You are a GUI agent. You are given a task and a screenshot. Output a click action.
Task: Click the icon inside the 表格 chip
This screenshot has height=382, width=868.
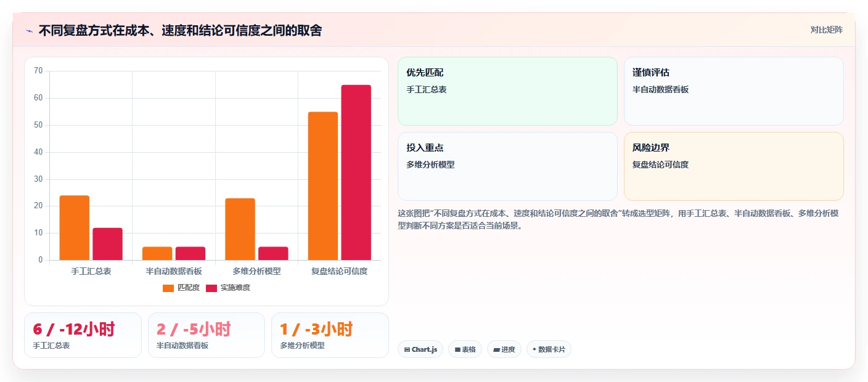[457, 349]
